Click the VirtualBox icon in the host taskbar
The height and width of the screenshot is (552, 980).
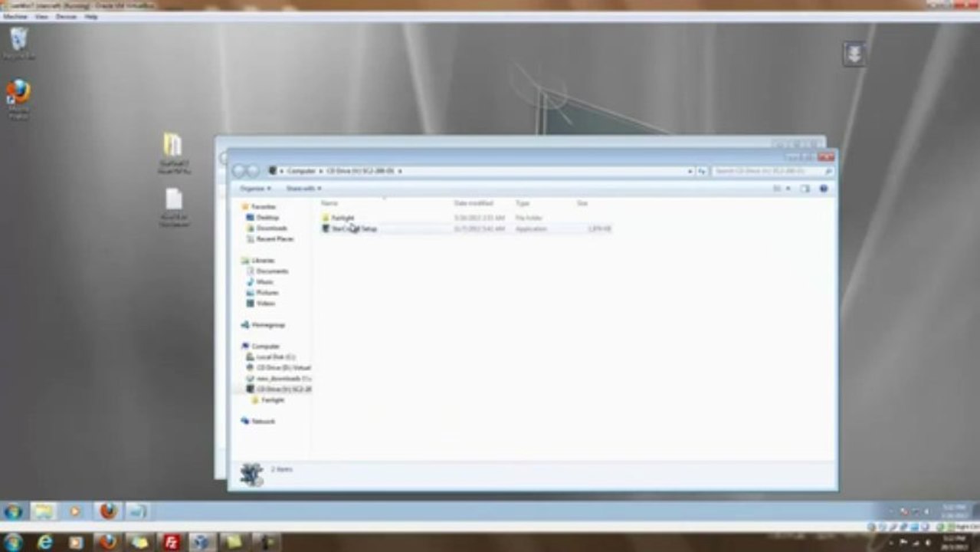[x=203, y=542]
